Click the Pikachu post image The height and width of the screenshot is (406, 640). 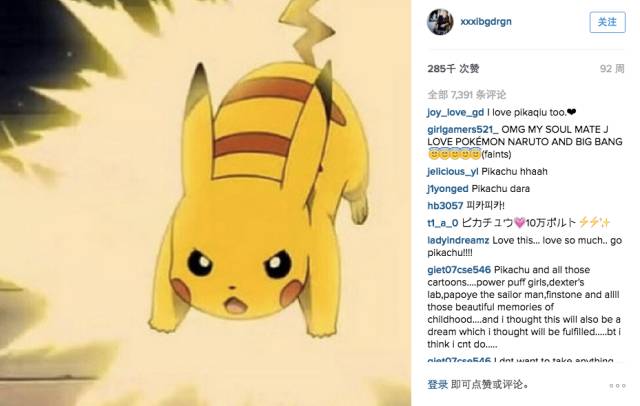tap(205, 203)
